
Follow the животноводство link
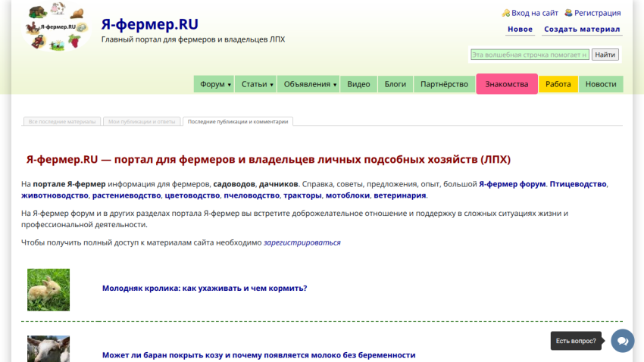point(55,195)
